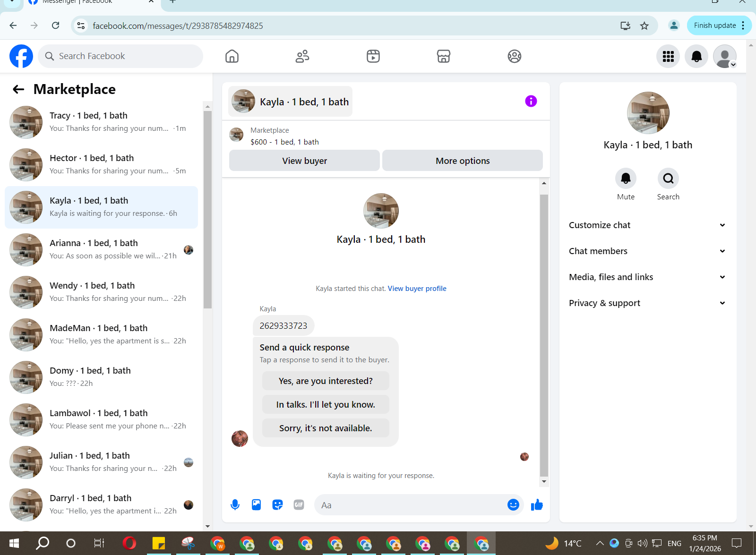Screen dimensions: 756x555
Task: Open the Hector conversation
Action: click(x=101, y=165)
